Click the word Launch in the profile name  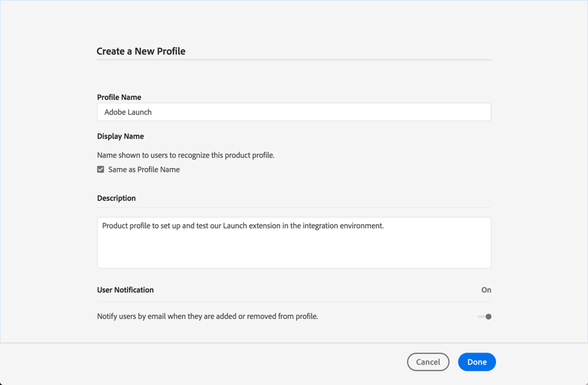(140, 112)
